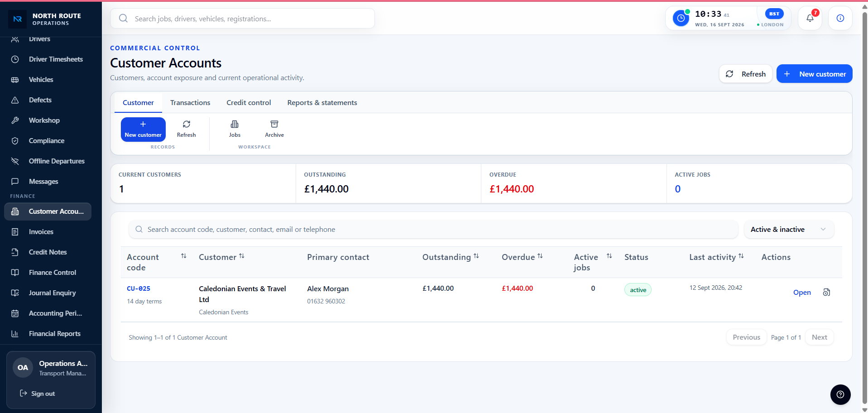Click the 14 day terms text
The width and height of the screenshot is (868, 413).
click(144, 302)
